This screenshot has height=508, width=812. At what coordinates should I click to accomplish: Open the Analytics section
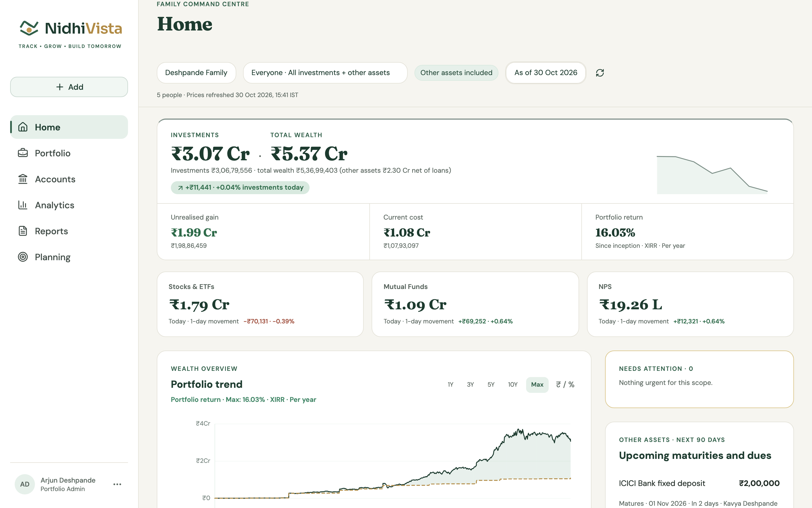[x=69, y=205]
